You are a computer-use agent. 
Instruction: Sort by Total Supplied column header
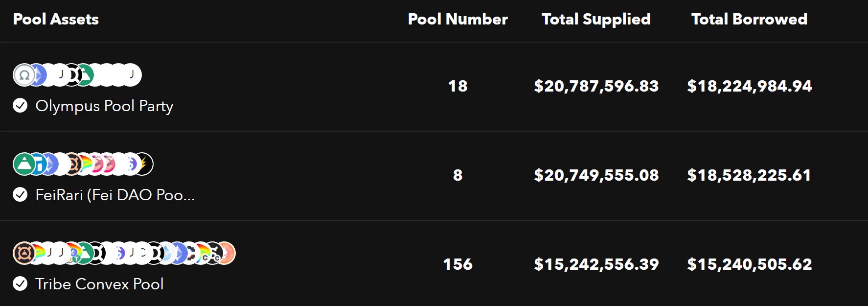click(596, 19)
